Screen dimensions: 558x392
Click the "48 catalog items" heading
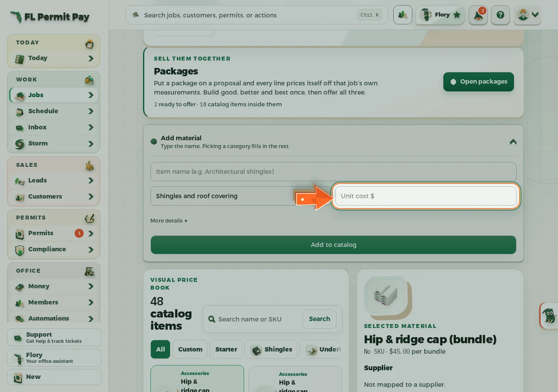(x=171, y=314)
